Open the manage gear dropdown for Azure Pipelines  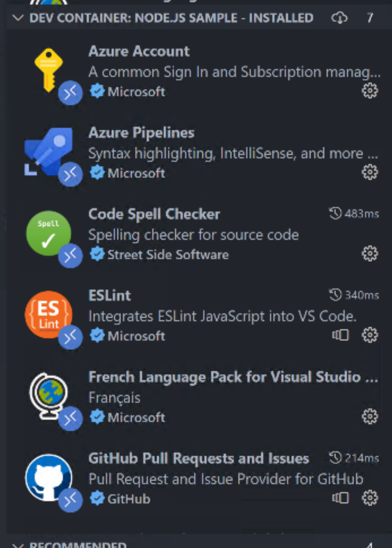(370, 172)
